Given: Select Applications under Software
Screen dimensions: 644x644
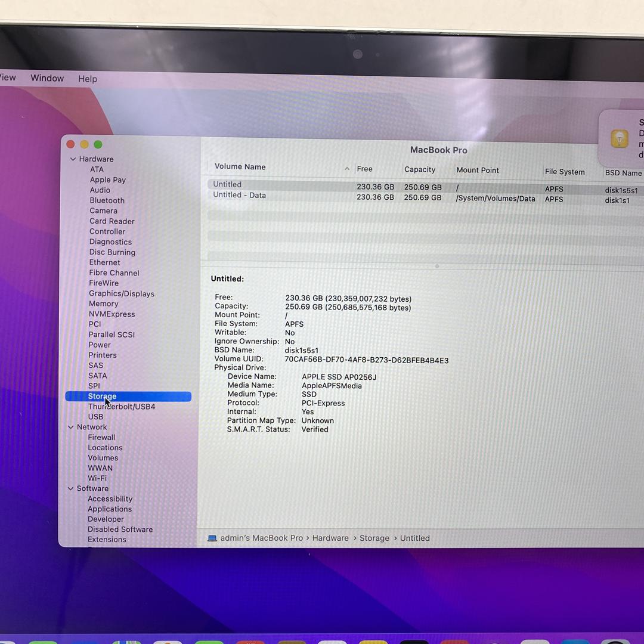Looking at the screenshot, I should [x=110, y=509].
